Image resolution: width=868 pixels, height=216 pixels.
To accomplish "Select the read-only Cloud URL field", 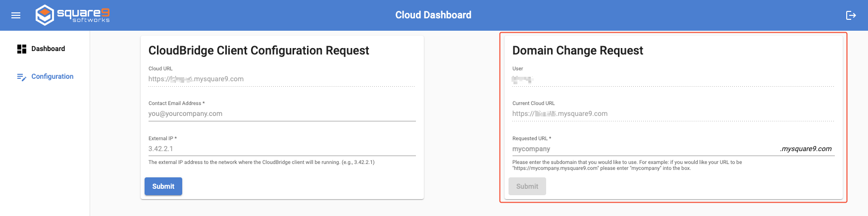I will point(282,79).
